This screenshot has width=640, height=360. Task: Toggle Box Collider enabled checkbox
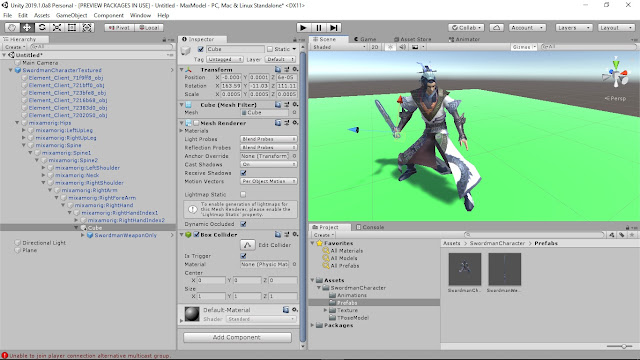[x=196, y=234]
